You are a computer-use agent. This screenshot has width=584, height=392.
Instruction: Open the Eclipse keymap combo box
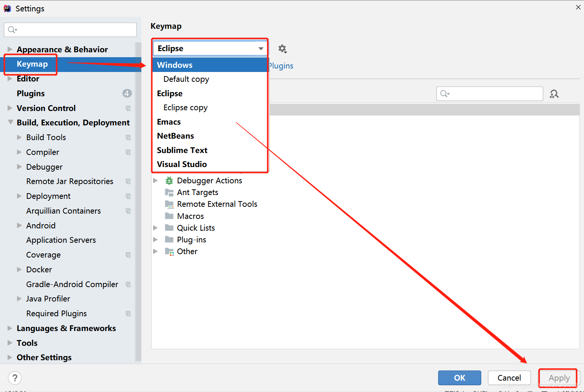click(210, 48)
